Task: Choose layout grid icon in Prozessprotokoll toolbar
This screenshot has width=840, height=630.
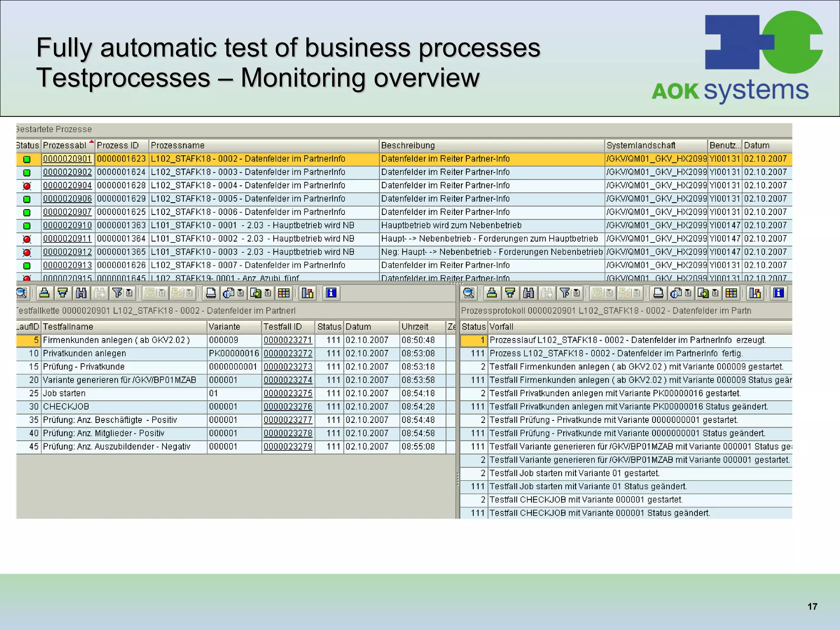Action: click(731, 293)
